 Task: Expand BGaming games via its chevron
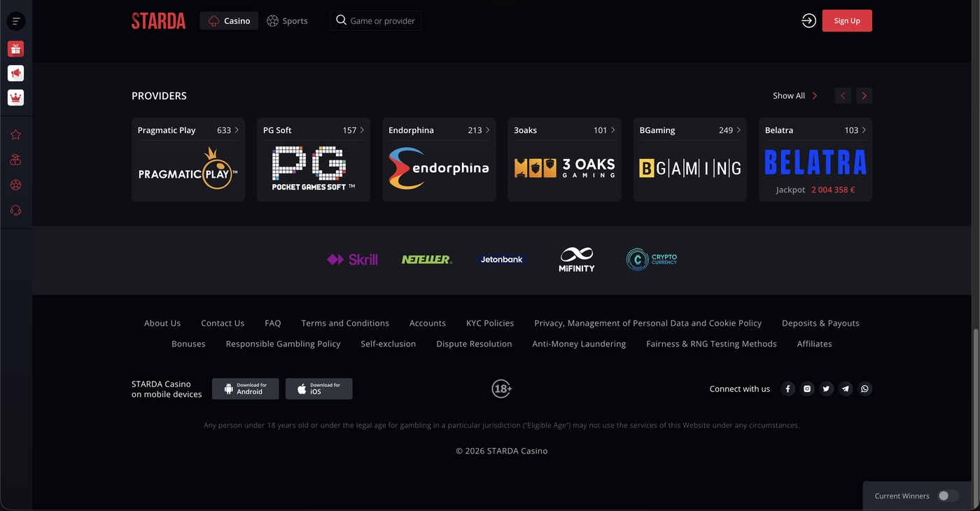[x=738, y=130]
